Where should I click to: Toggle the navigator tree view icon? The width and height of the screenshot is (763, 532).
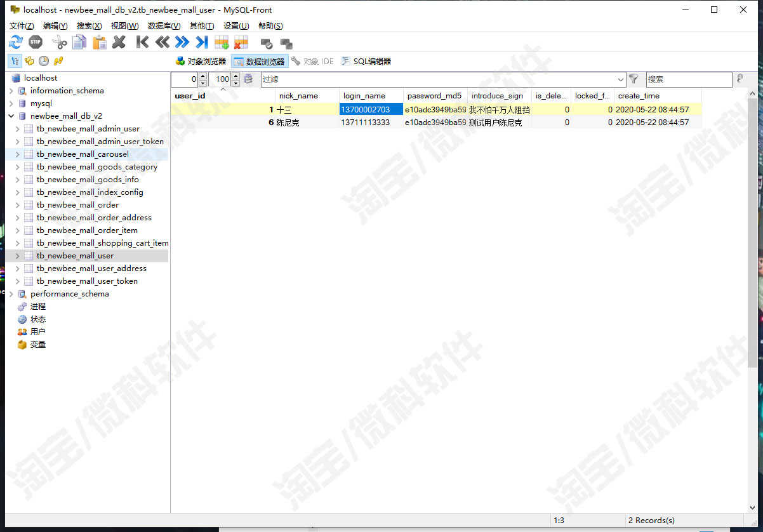pos(15,61)
